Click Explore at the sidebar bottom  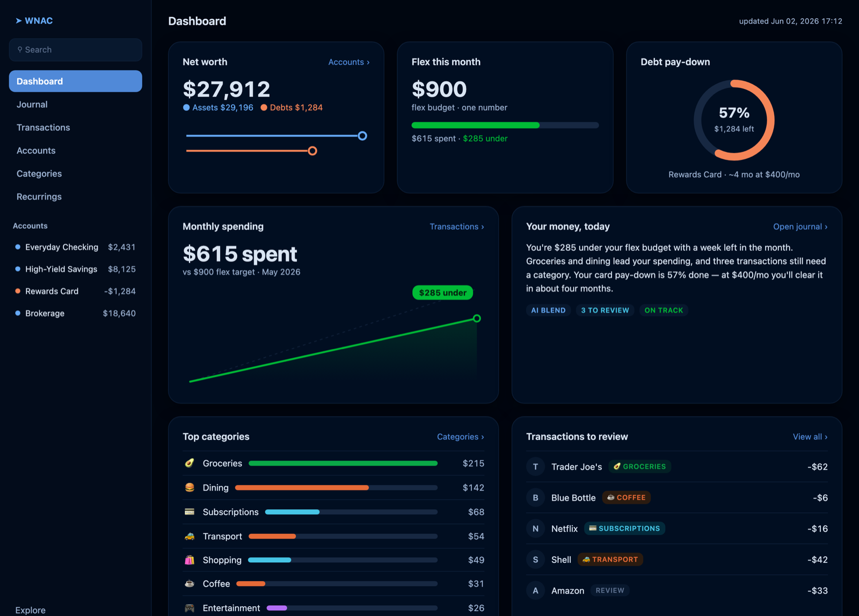tap(30, 610)
